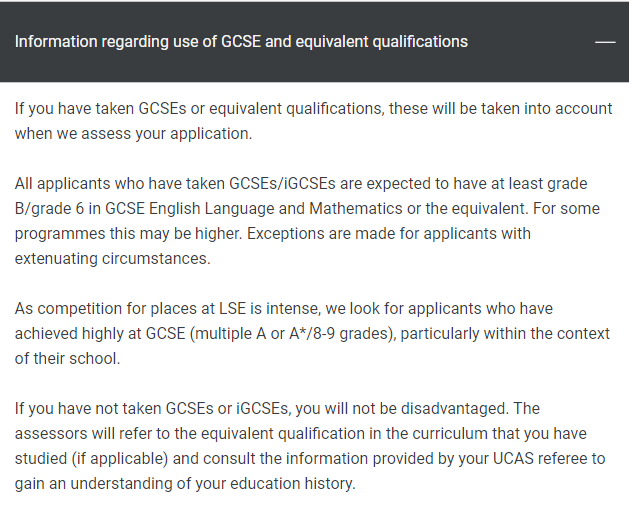The width and height of the screenshot is (629, 530).
Task: Click the GCSE qualifications accordion header title
Action: click(241, 42)
